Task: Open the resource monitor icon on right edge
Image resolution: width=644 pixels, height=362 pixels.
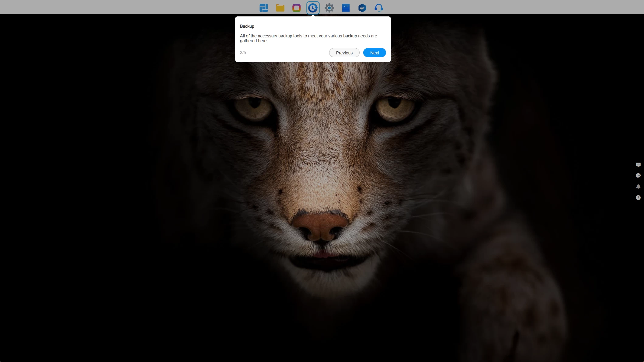Action: tap(638, 165)
